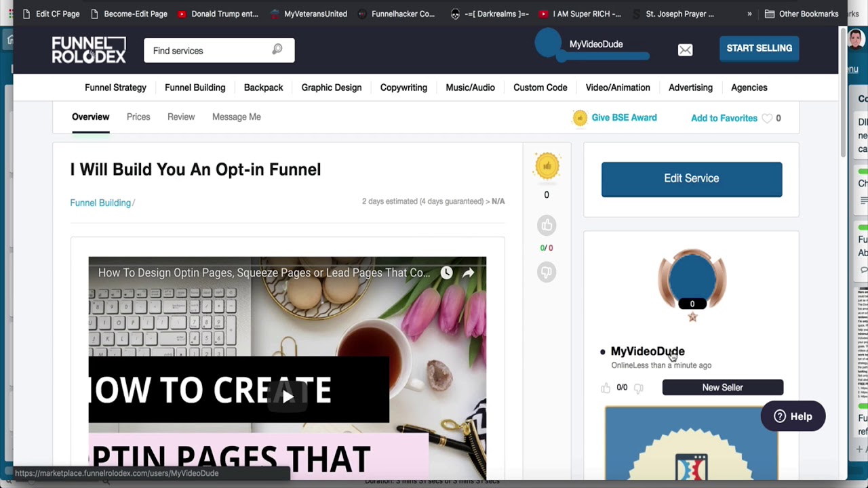
Task: Open the Darkrealms bookmark
Action: pyautogui.click(x=489, y=14)
